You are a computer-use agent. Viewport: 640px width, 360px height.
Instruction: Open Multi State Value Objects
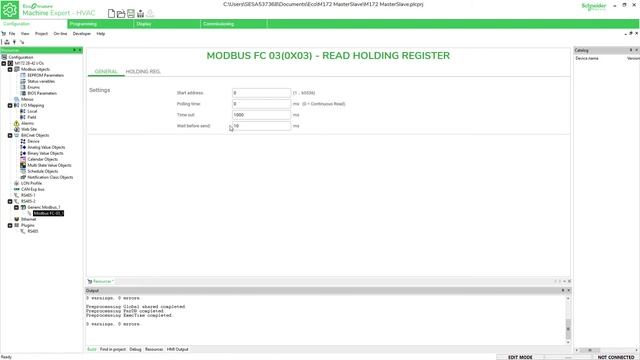tap(49, 165)
